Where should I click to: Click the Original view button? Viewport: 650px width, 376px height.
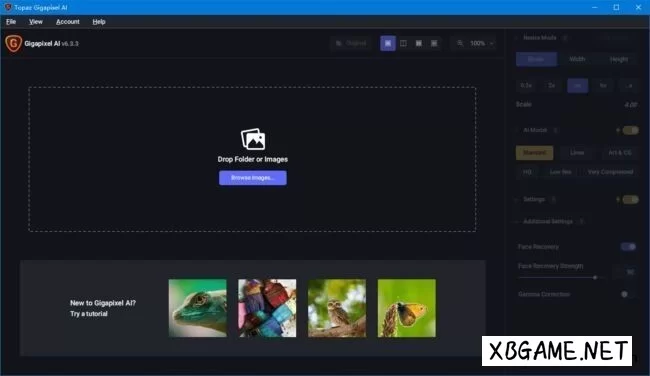(351, 43)
